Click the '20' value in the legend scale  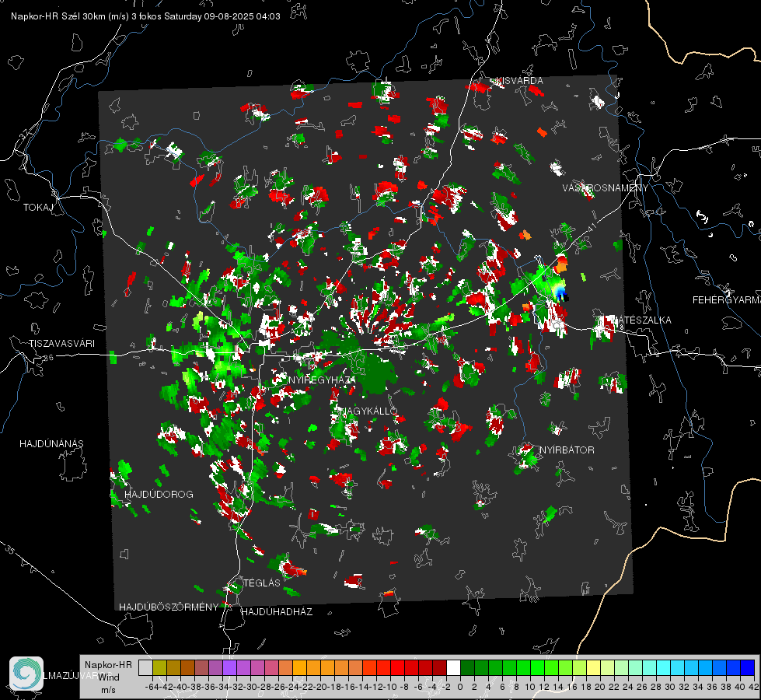click(600, 687)
